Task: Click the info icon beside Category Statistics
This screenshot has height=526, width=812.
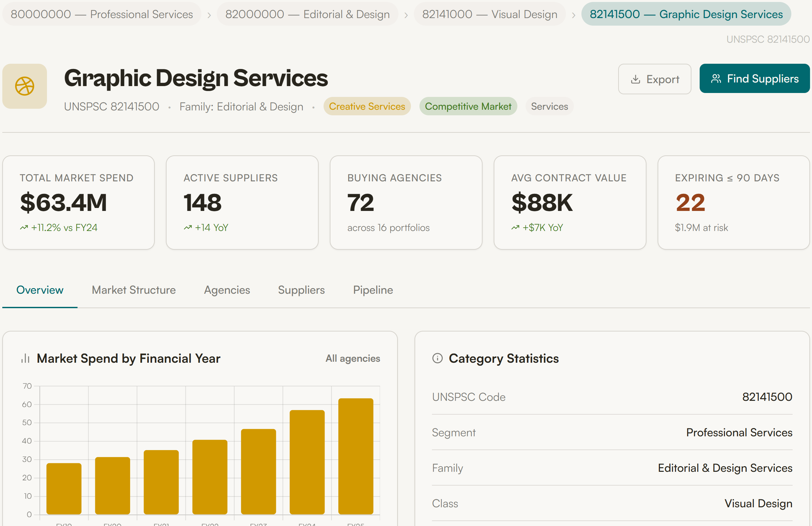Action: click(438, 358)
